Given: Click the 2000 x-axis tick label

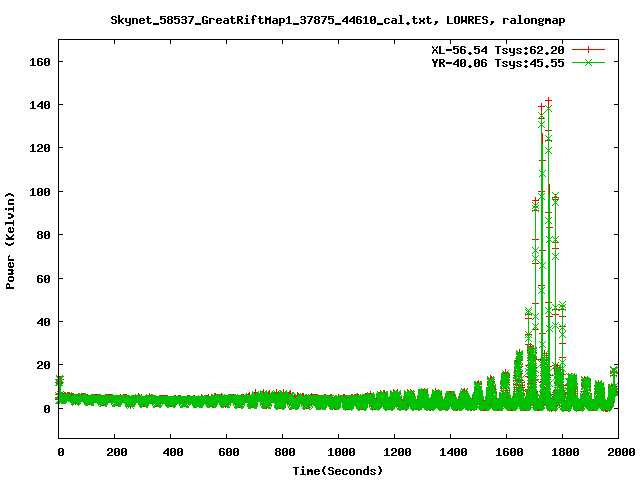Looking at the screenshot, I should (620, 452).
